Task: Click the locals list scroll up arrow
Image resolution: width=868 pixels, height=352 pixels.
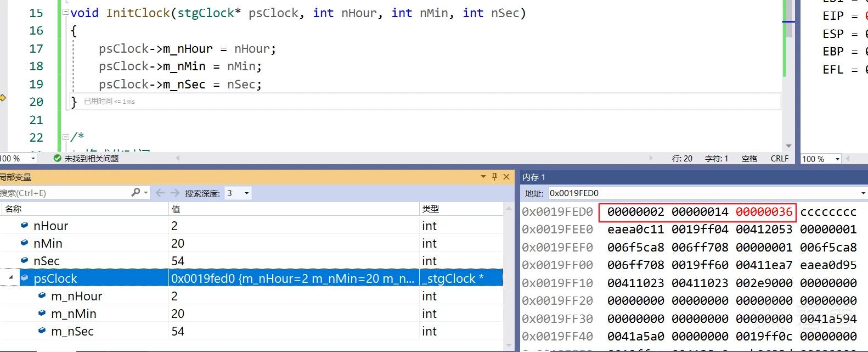Action: tap(508, 209)
